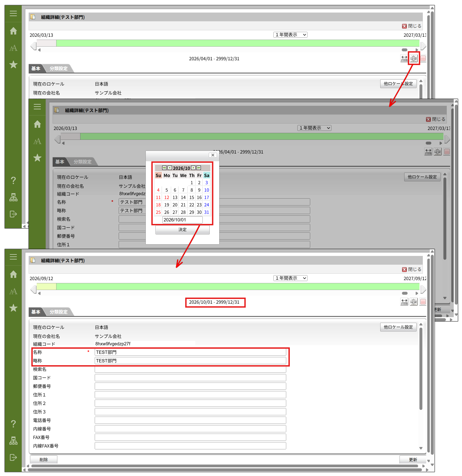Click the red-highlighted split period icon
This screenshot has height=476, width=462.
(413, 58)
